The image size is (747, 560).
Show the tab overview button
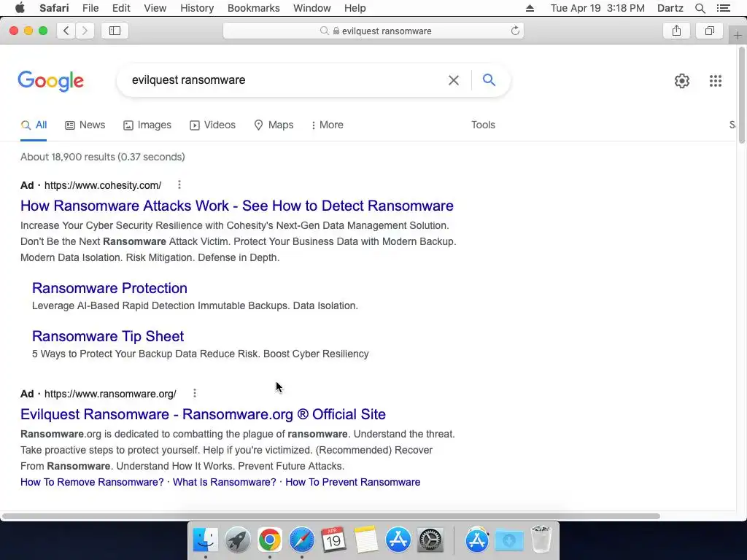(x=710, y=31)
